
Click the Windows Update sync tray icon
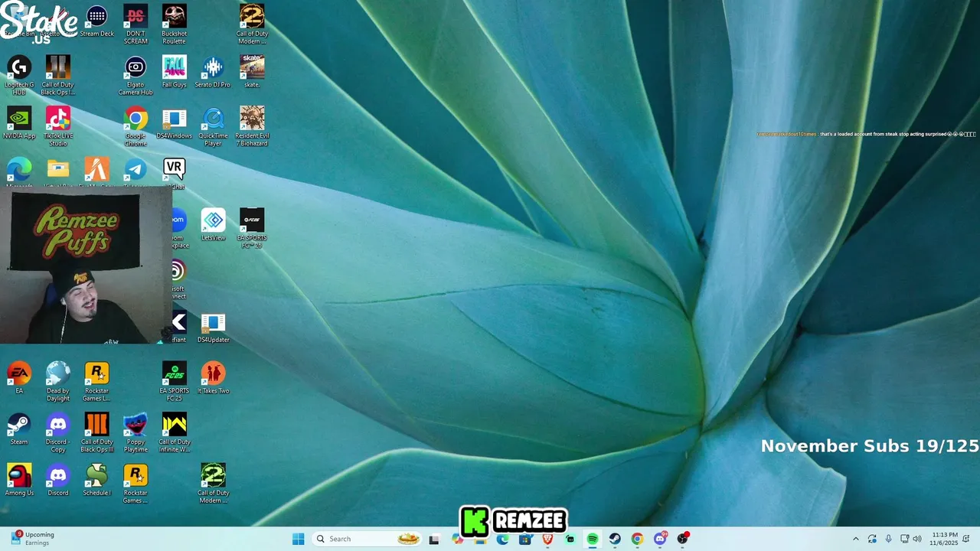(872, 539)
